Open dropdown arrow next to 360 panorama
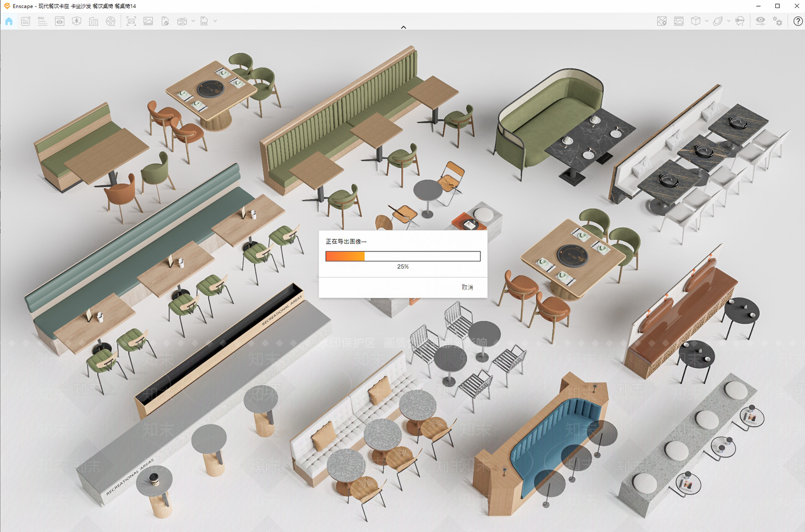 (x=193, y=21)
